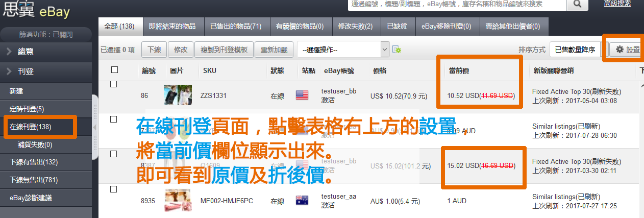Click the 高級搜索 link
The height and width of the screenshot is (218, 644).
[616, 4]
